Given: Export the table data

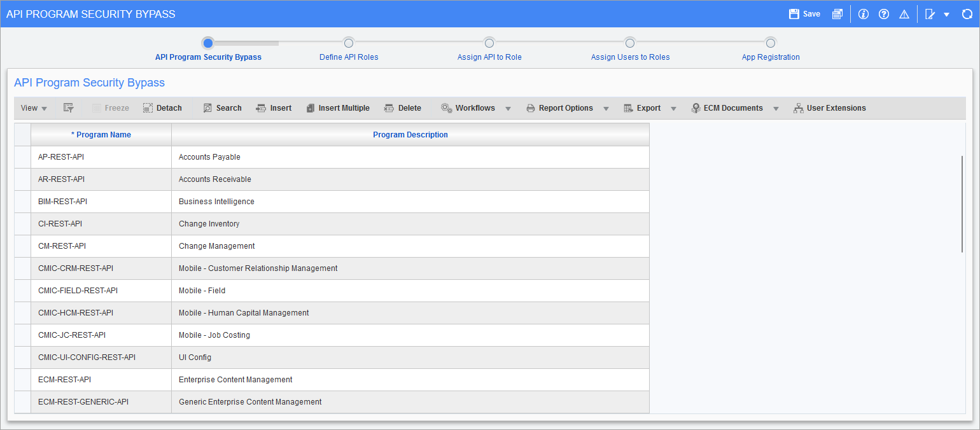Looking at the screenshot, I should [642, 108].
